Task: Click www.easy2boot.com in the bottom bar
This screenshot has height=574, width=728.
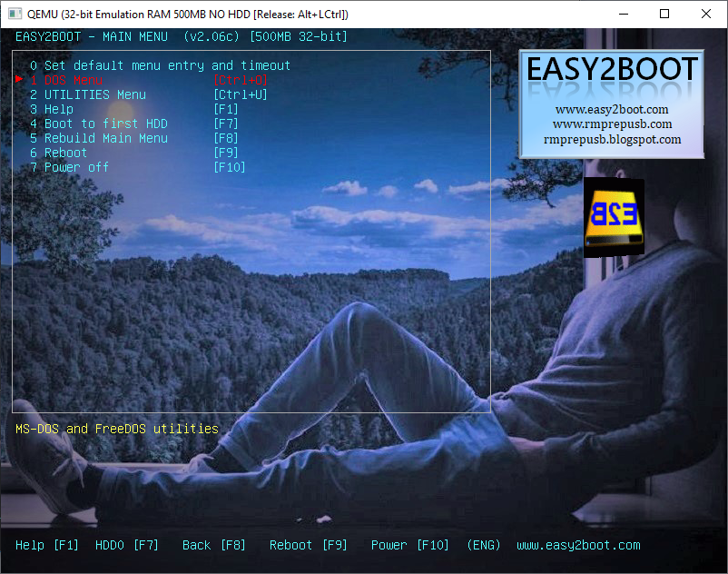Action: (x=578, y=545)
